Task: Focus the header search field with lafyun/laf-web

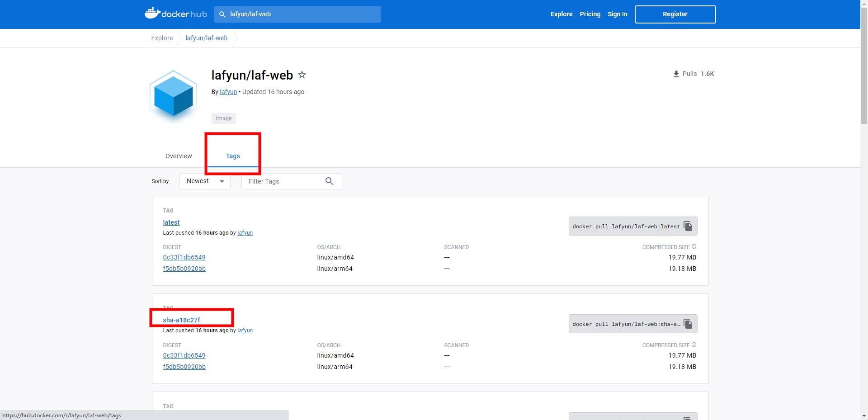Action: pos(297,14)
